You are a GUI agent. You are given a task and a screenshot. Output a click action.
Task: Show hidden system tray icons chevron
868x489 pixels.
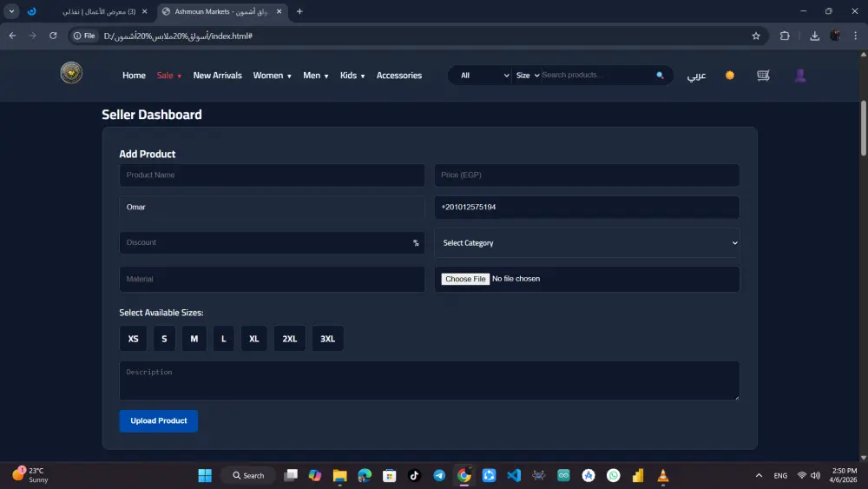coord(759,476)
